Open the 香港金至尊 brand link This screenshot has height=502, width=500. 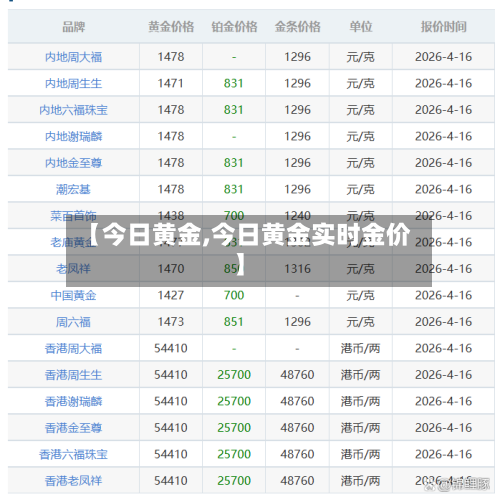pos(73,428)
